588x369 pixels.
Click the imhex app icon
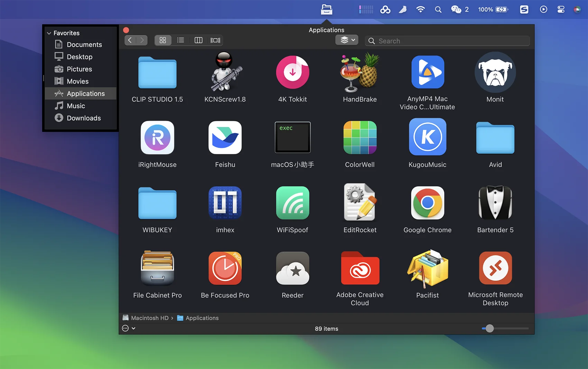(225, 203)
